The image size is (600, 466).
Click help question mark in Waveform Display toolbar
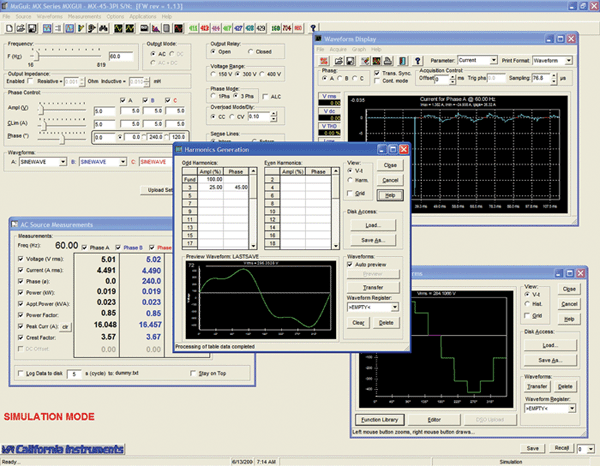[417, 61]
